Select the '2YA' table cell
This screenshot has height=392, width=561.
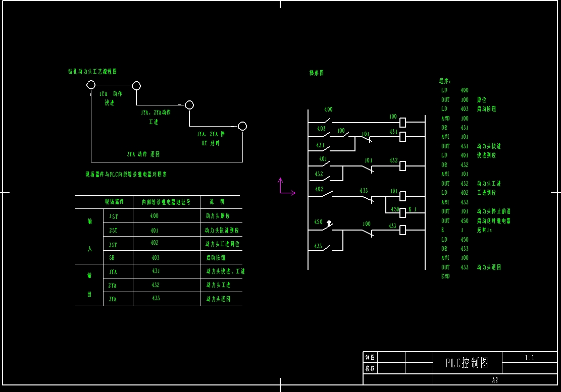click(112, 286)
